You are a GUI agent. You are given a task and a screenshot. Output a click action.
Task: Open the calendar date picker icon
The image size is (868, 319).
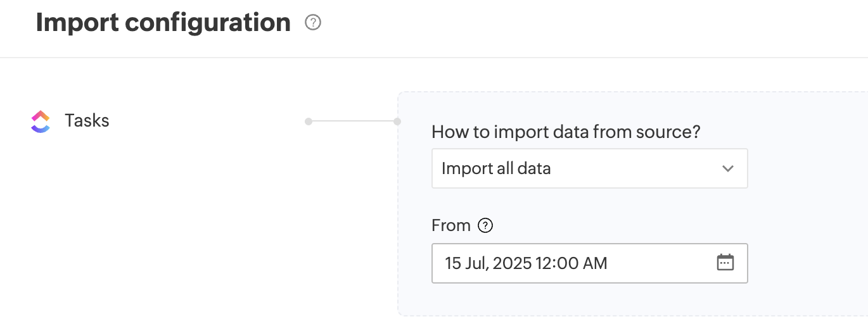point(725,263)
